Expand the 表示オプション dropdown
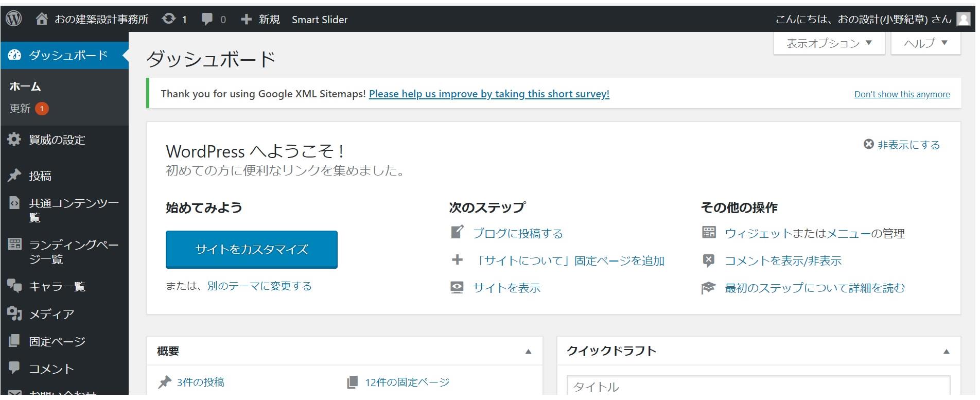The height and width of the screenshot is (400, 980). (x=829, y=43)
